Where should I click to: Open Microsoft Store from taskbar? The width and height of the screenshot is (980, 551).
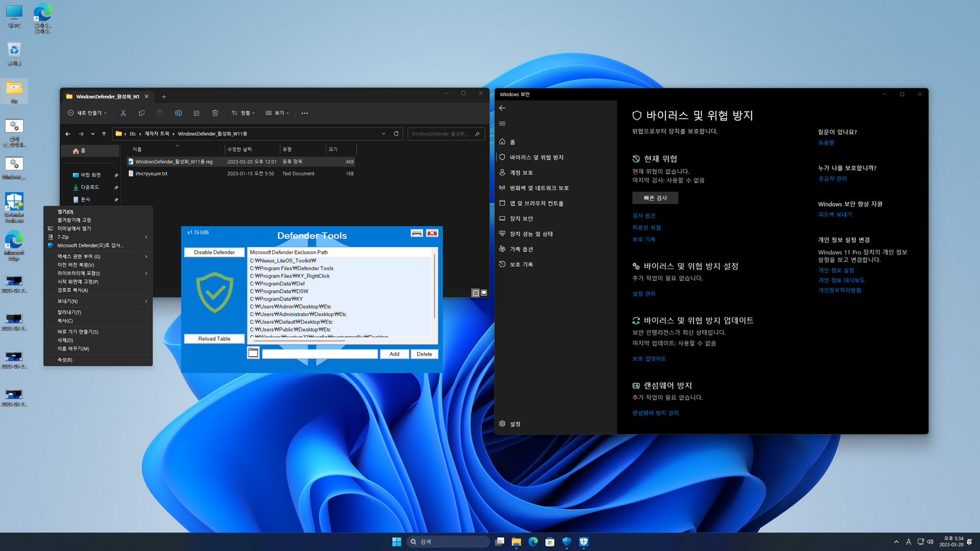tap(550, 542)
